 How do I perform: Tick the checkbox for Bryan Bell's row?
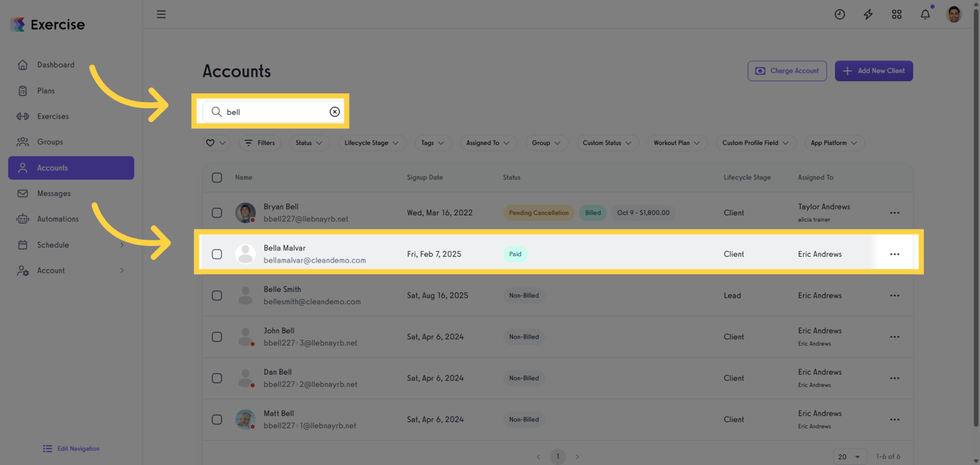pyautogui.click(x=217, y=212)
